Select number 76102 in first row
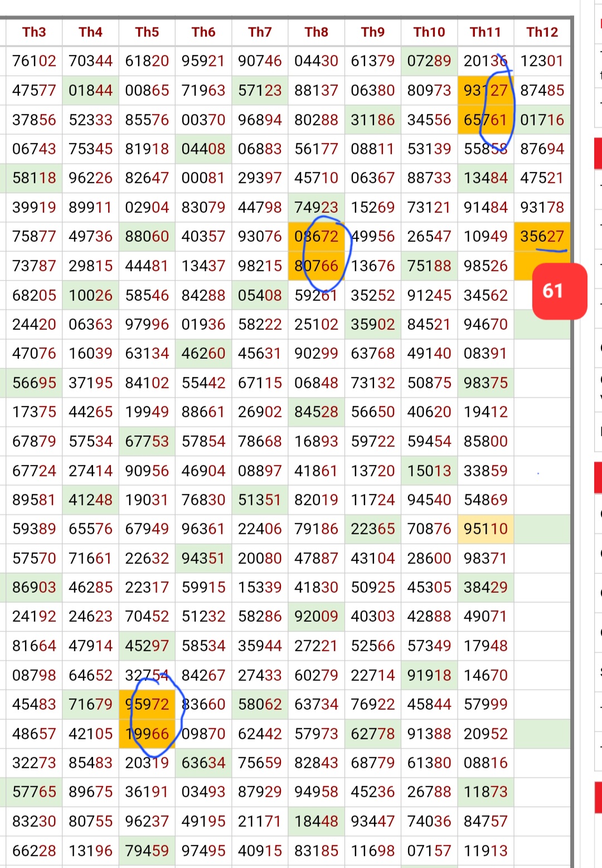Image resolution: width=602 pixels, height=868 pixels. 35,61
